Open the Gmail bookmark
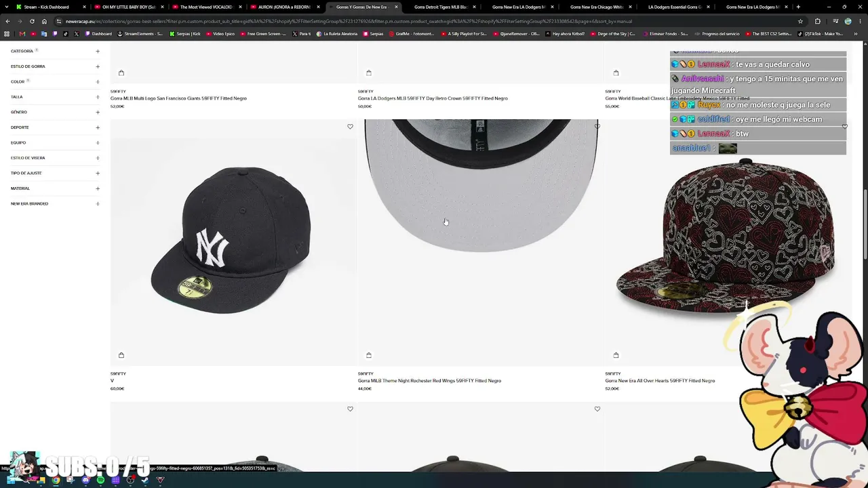The image size is (868, 488). pos(22,33)
